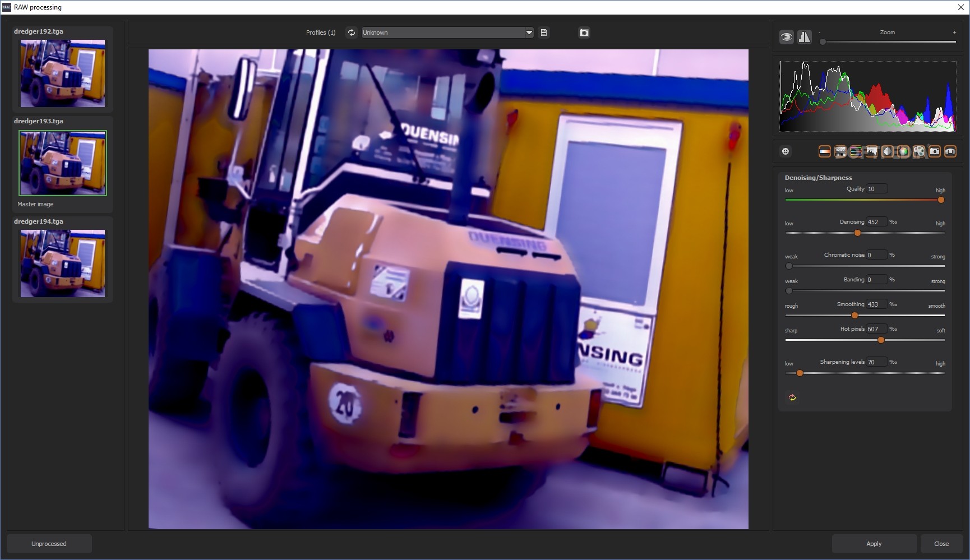970x560 pixels.
Task: Click the Denoising slider handle
Action: (857, 233)
